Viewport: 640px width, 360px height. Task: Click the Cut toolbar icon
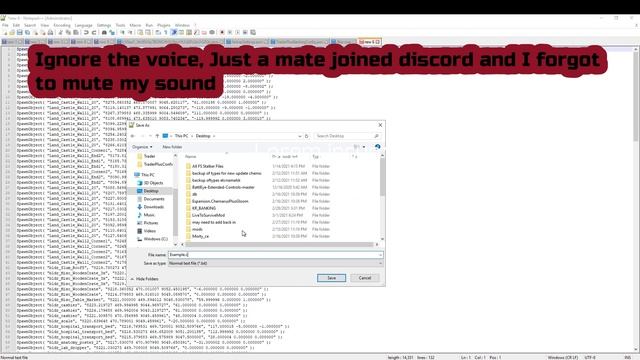coord(60,32)
